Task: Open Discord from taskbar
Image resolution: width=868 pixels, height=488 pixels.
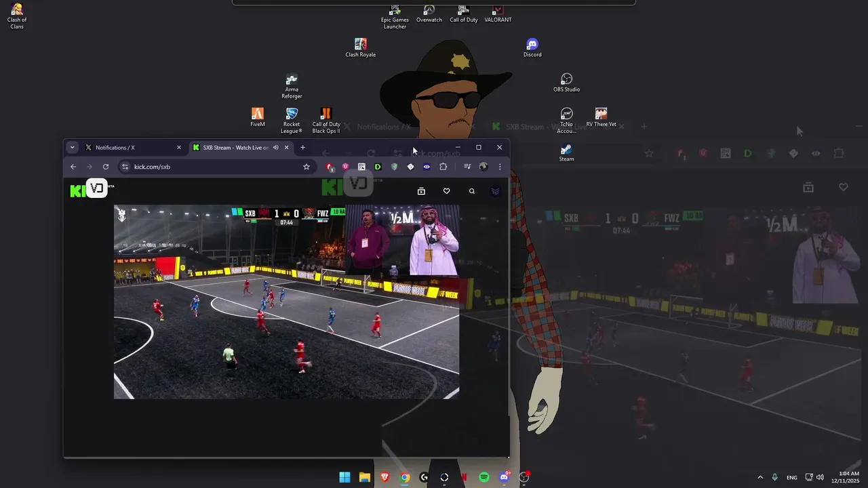Action: pos(504,477)
